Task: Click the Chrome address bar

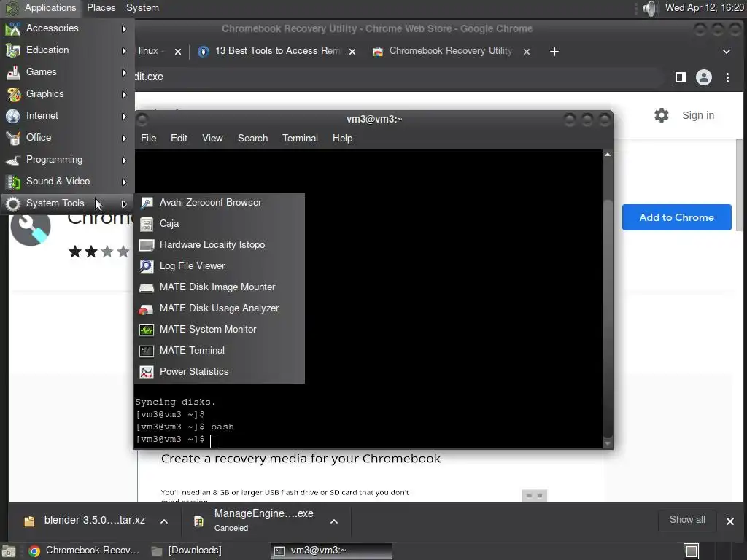Action: [x=398, y=77]
